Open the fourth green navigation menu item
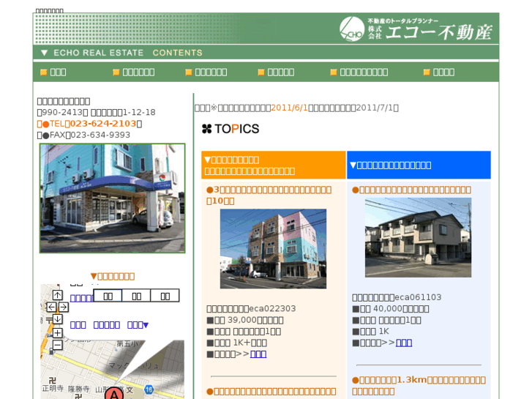This screenshot has height=399, width=532. click(x=276, y=72)
